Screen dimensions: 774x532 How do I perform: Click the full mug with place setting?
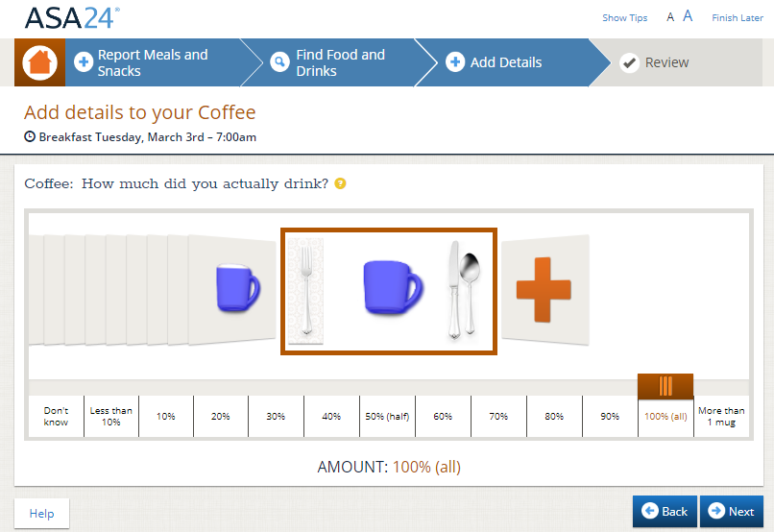[x=388, y=291]
